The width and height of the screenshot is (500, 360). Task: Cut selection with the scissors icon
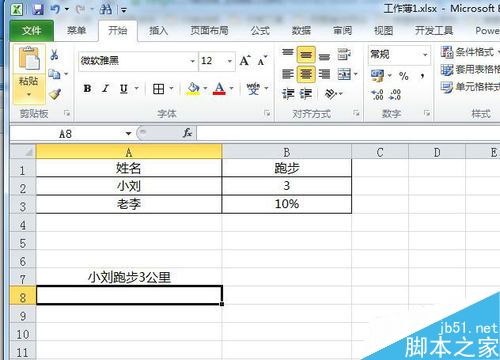[54, 54]
